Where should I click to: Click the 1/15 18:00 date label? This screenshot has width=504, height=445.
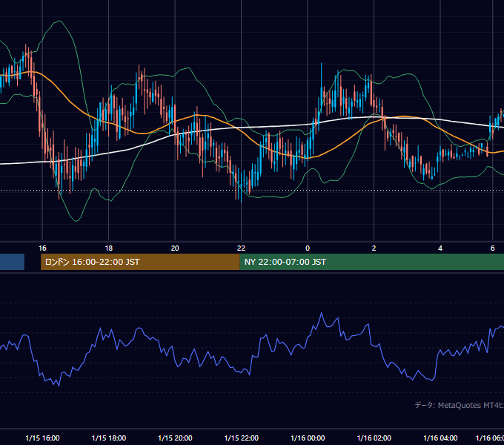click(x=109, y=438)
